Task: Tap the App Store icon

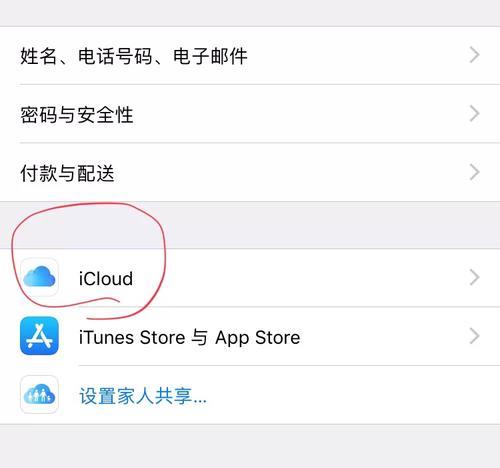Action: [39, 336]
